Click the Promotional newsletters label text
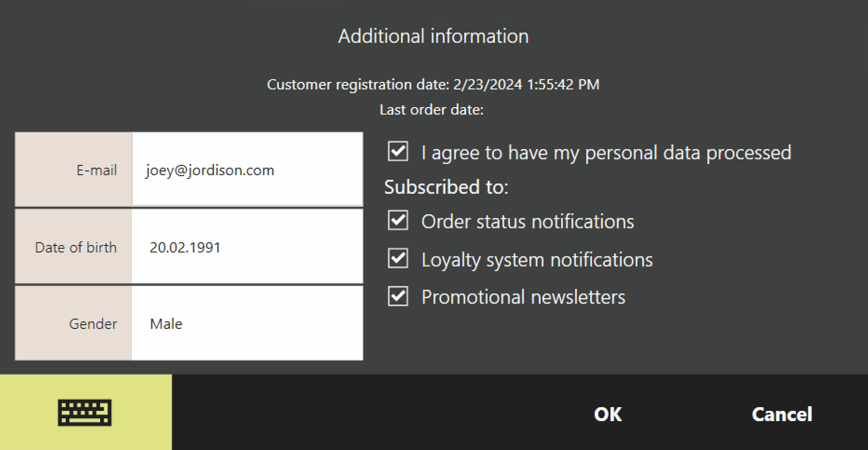868x450 pixels. click(x=523, y=297)
